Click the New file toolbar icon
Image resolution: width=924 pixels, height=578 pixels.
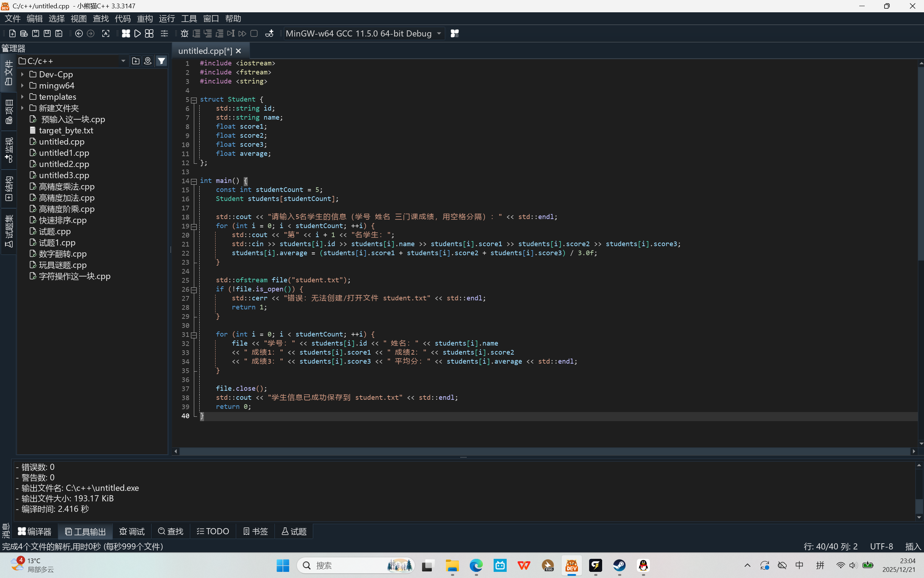(12, 34)
